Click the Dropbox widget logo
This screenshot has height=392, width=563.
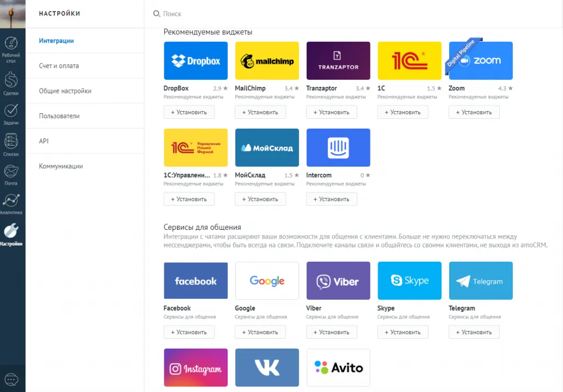(196, 60)
